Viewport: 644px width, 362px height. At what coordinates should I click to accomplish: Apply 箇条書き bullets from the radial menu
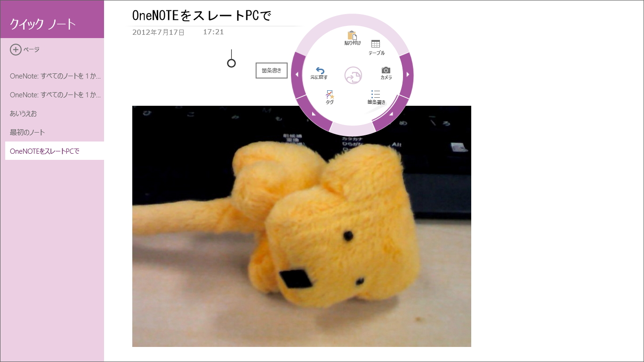click(x=376, y=97)
